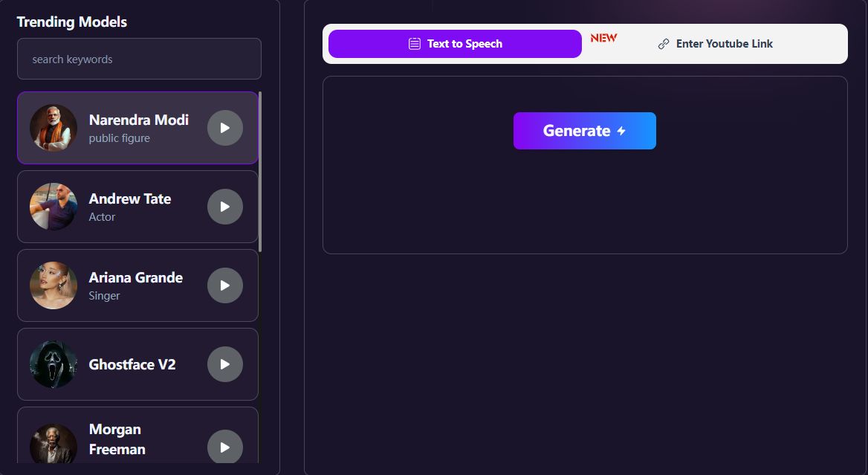Select the Andrew Tate name text
Image resolution: width=868 pixels, height=475 pixels.
[130, 198]
